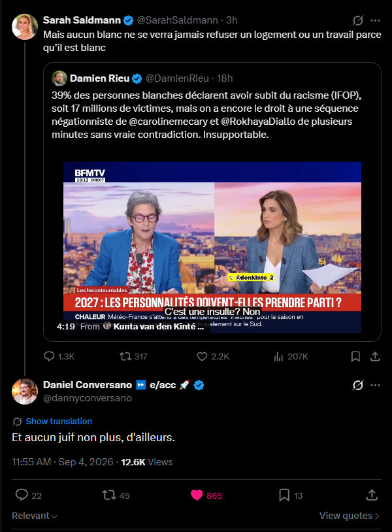Open more options on Daniel Conversano's reply
The width and height of the screenshot is (392, 532).
click(375, 385)
